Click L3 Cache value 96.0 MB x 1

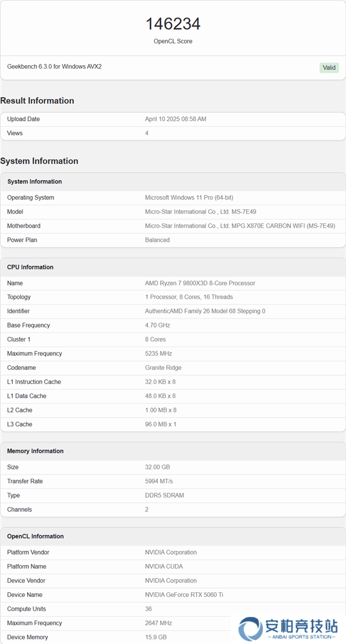click(x=161, y=425)
